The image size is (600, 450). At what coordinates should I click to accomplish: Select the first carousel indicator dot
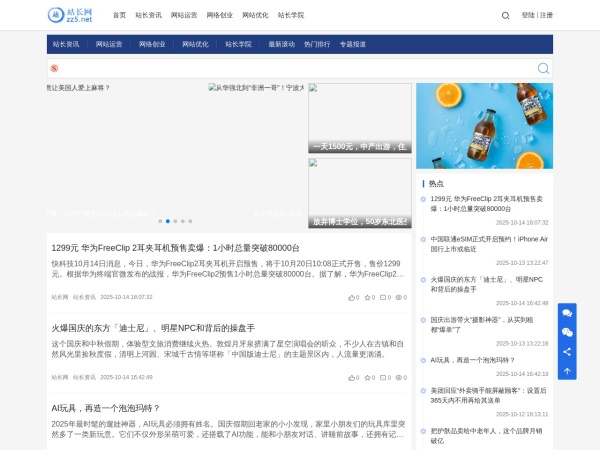click(x=160, y=221)
